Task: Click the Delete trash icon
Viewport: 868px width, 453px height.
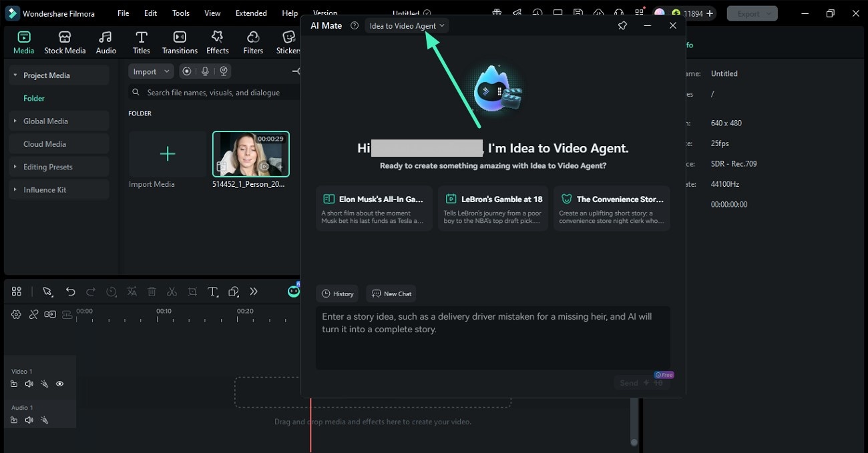Action: pos(152,292)
